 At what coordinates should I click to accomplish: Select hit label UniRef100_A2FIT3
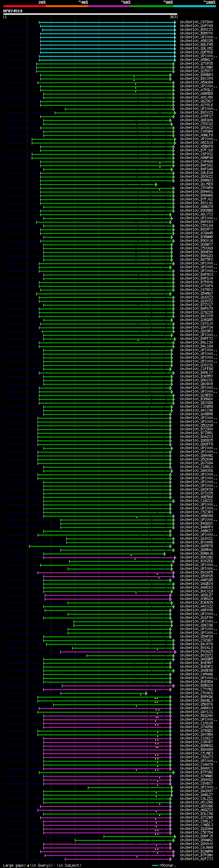(196, 859)
